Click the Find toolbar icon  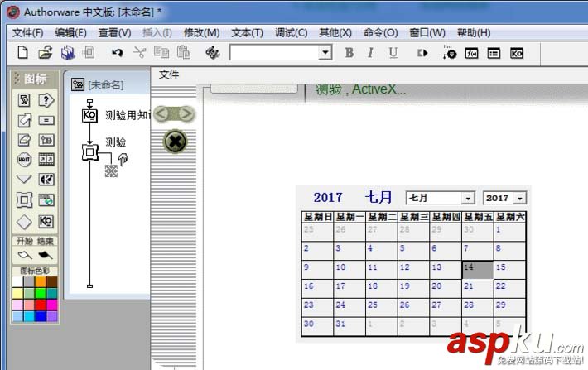(212, 53)
